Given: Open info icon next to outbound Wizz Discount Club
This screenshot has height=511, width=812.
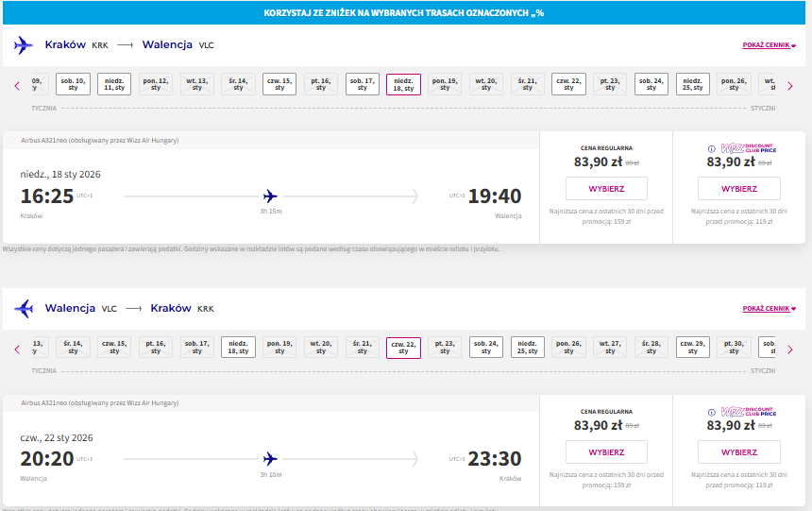Looking at the screenshot, I should 712,149.
